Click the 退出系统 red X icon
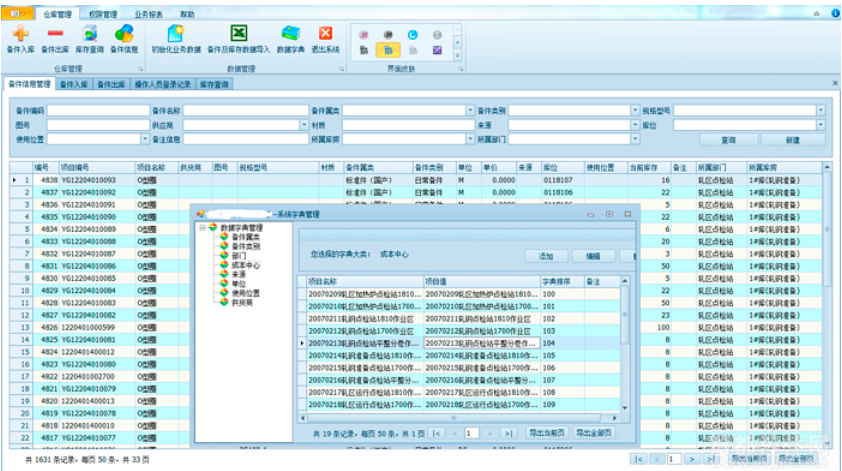Image resolution: width=842 pixels, height=471 pixels. coord(325,36)
